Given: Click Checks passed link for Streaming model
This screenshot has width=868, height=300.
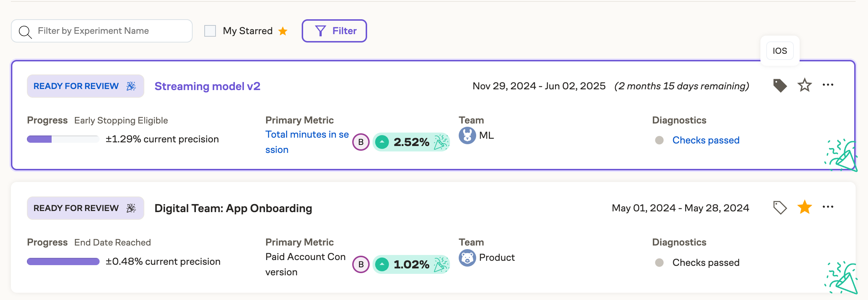Looking at the screenshot, I should click(706, 140).
